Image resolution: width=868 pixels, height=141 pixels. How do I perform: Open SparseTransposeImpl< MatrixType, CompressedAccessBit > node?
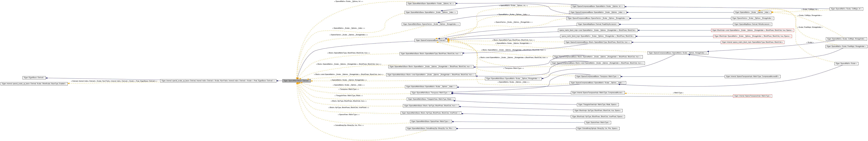[752, 77]
